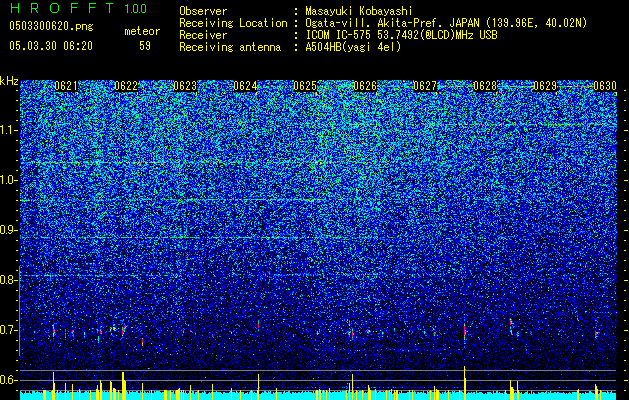Click the 0621 time marker

pos(66,86)
